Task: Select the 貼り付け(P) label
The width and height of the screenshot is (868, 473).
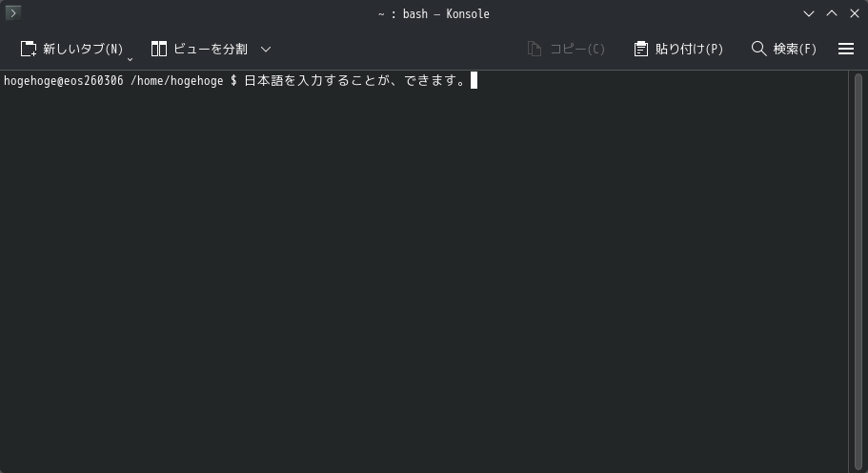Action: 689,49
